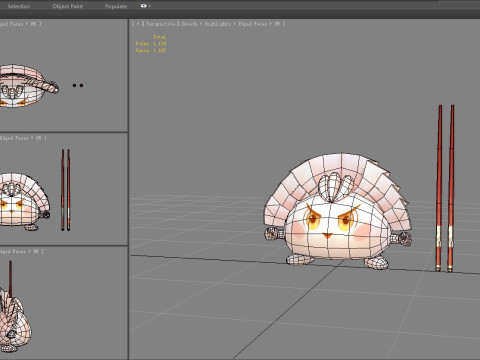
Task: Click the Edged Faces label of the middle-left viewport
Action: point(14,138)
